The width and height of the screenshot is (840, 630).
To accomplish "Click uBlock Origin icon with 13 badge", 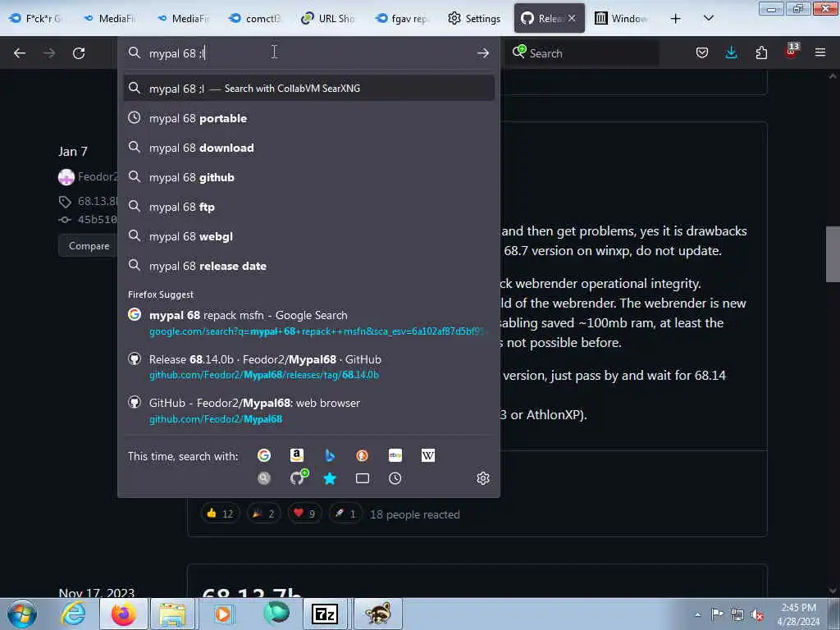I will coord(792,51).
